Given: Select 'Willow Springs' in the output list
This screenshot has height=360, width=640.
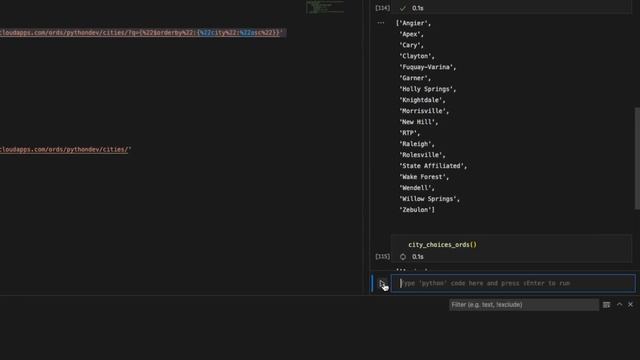Looking at the screenshot, I should pos(427,199).
